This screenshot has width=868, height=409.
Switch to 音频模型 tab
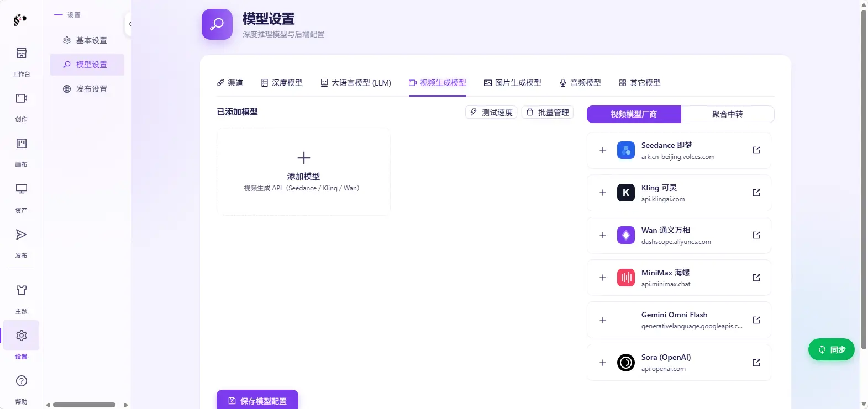click(580, 83)
